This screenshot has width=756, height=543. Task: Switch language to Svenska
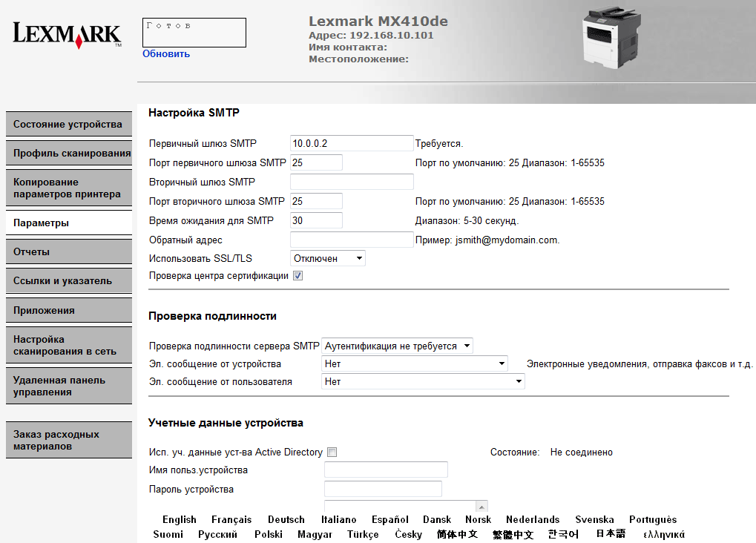[x=594, y=519]
